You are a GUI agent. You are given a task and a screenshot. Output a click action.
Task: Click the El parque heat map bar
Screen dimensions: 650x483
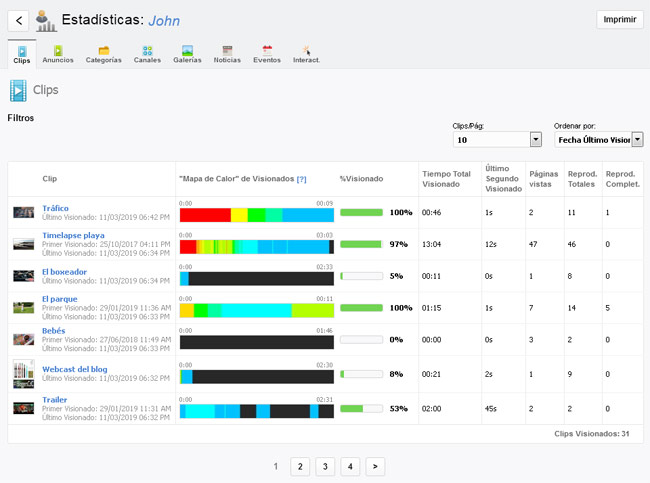coord(257,311)
